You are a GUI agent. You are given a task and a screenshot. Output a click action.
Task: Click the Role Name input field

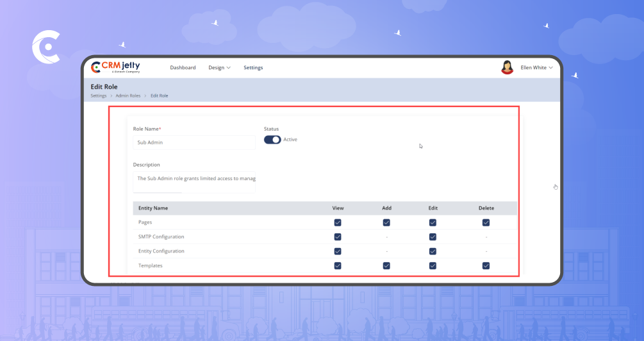[194, 142]
